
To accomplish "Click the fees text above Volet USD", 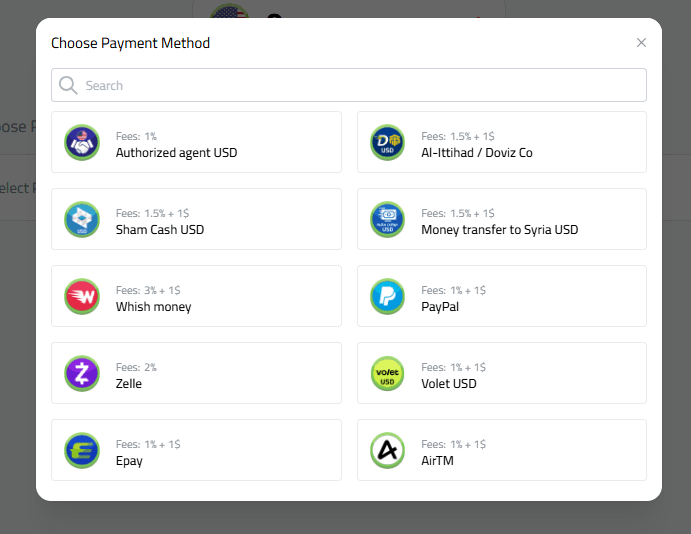I will pos(453,367).
